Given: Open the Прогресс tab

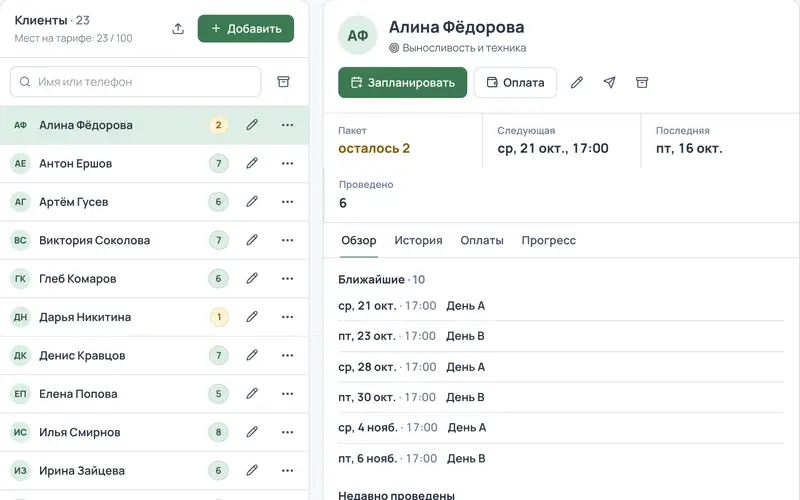Looking at the screenshot, I should (548, 240).
